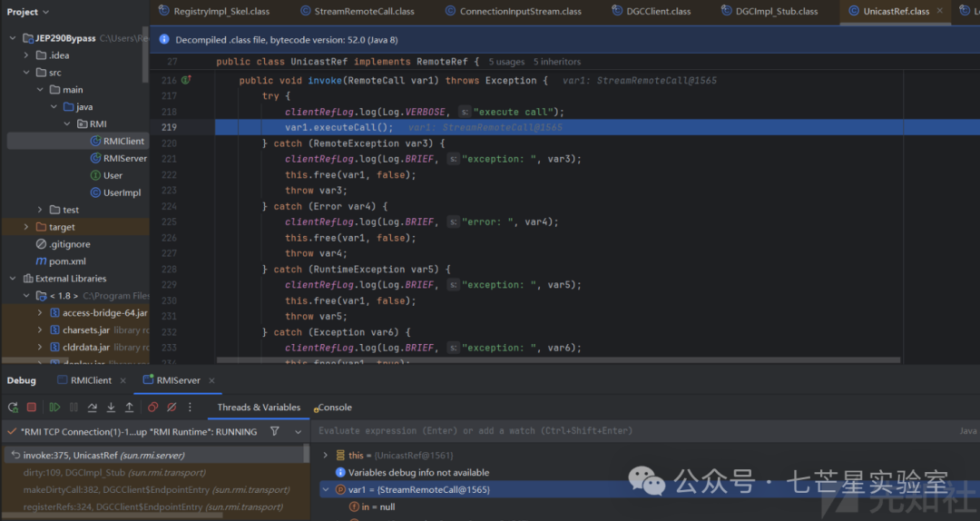980x521 pixels.
Task: Click the Pause Program icon
Action: (x=73, y=408)
